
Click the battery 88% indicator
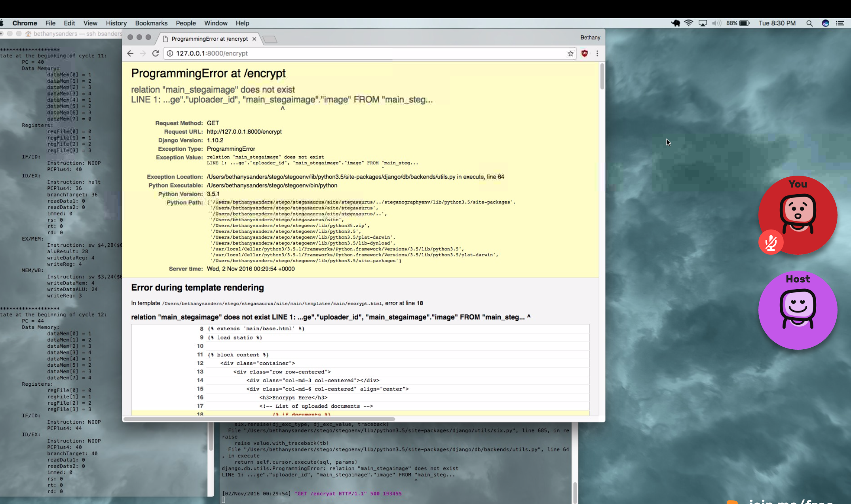tap(738, 23)
